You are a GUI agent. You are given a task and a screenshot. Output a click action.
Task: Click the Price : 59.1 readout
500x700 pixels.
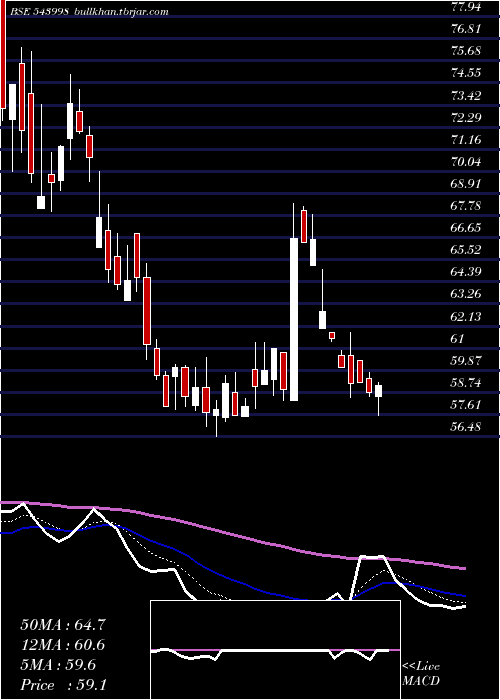[x=63, y=685]
